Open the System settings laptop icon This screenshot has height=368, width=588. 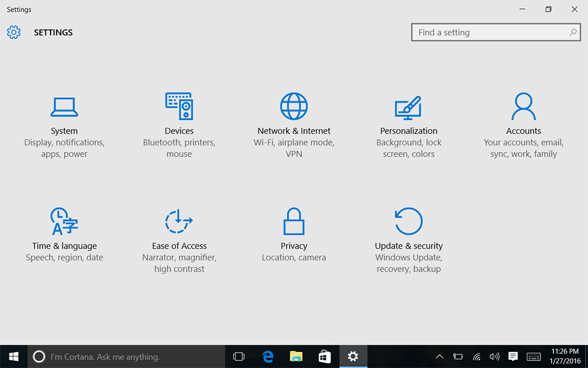pos(64,107)
